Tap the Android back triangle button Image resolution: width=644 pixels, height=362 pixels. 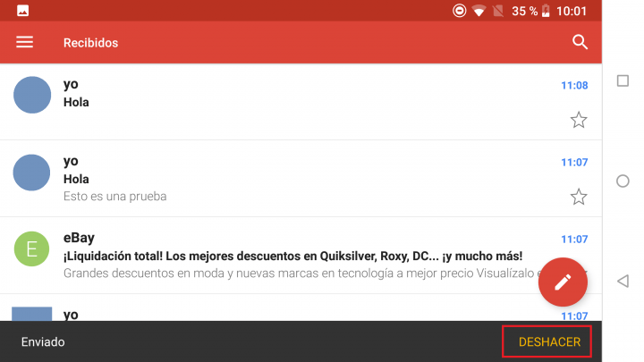(x=623, y=282)
